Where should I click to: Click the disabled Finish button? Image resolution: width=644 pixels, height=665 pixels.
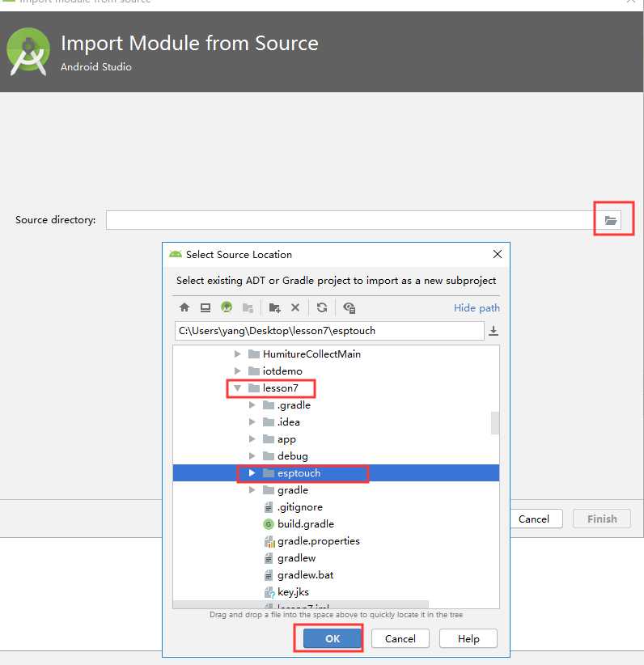point(602,519)
